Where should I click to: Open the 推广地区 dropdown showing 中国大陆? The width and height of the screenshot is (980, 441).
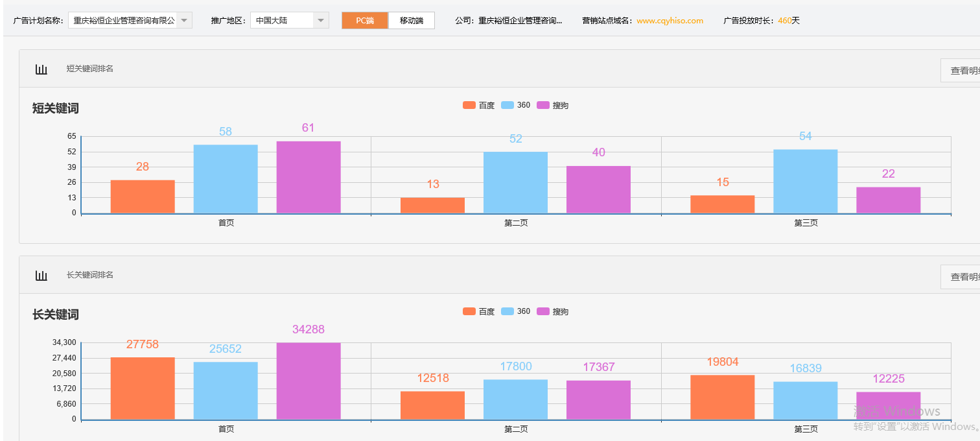coord(320,20)
